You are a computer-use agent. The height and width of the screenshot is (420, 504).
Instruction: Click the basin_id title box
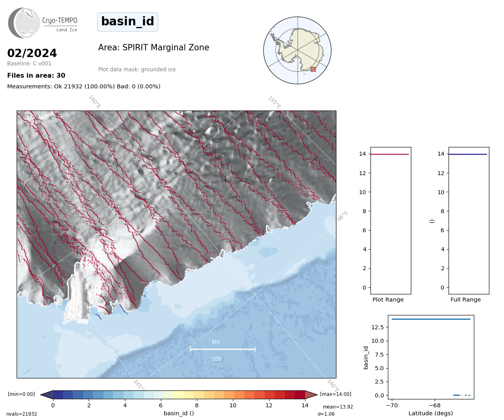point(128,22)
